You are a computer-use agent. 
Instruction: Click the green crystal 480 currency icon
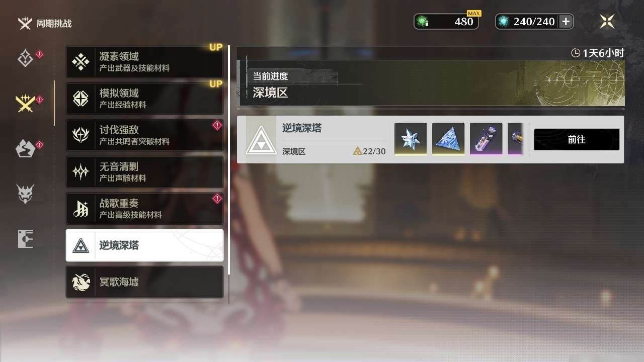coord(422,22)
